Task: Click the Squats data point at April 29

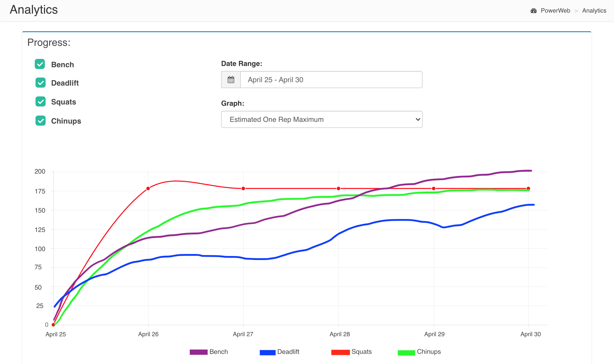Action: coord(434,188)
